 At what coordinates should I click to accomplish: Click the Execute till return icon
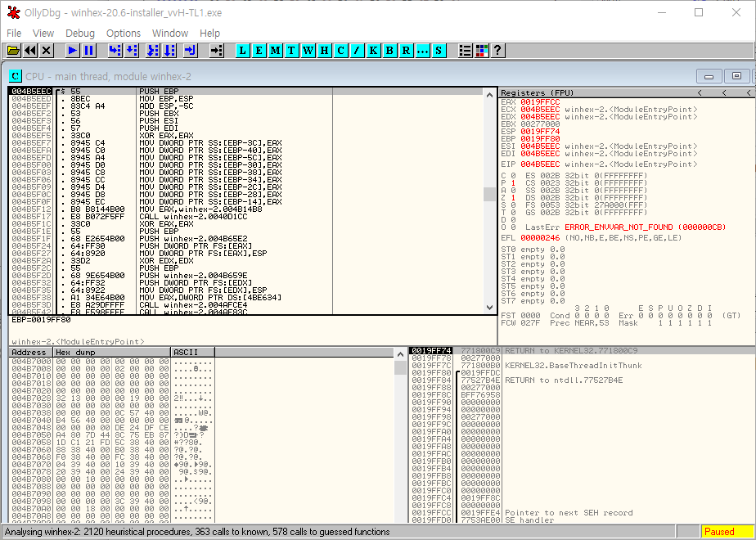tap(191, 50)
